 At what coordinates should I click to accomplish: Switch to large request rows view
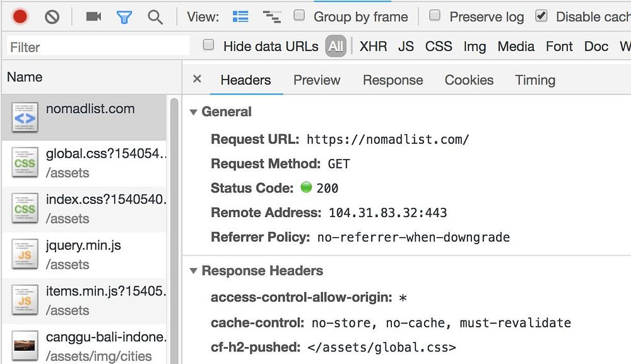tap(240, 17)
